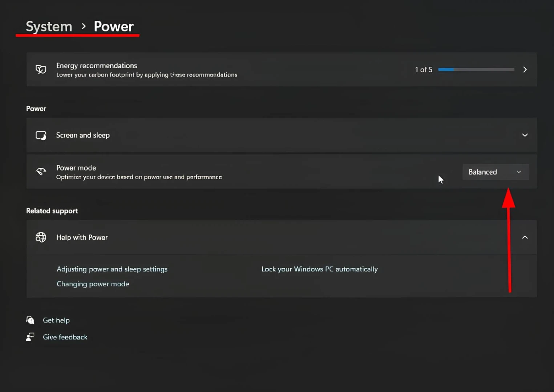Click the Power section heading
This screenshot has width=554, height=392.
pyautogui.click(x=36, y=109)
